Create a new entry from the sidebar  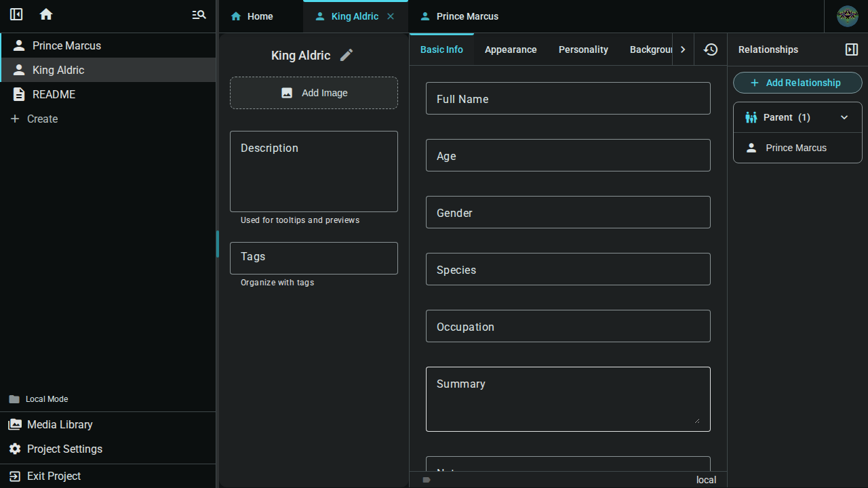[x=33, y=119]
